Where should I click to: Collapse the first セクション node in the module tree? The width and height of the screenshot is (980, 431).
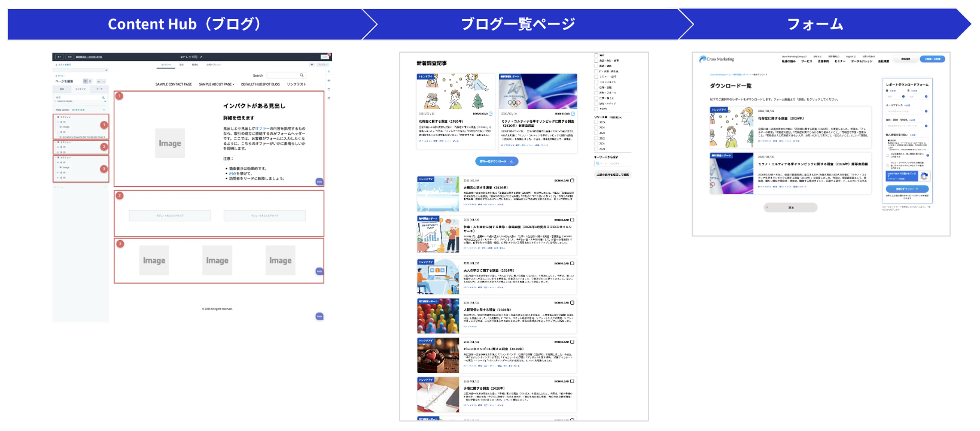tap(55, 117)
